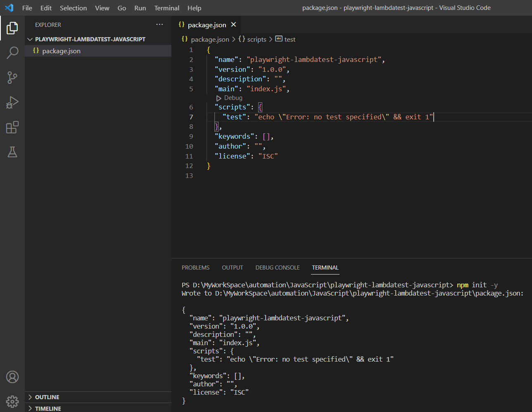Open the Extensions view
The image size is (532, 412).
click(12, 127)
